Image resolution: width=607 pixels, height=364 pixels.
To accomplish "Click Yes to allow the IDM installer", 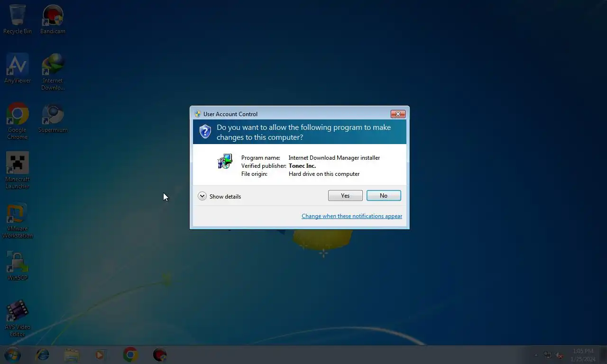I will 345,196.
